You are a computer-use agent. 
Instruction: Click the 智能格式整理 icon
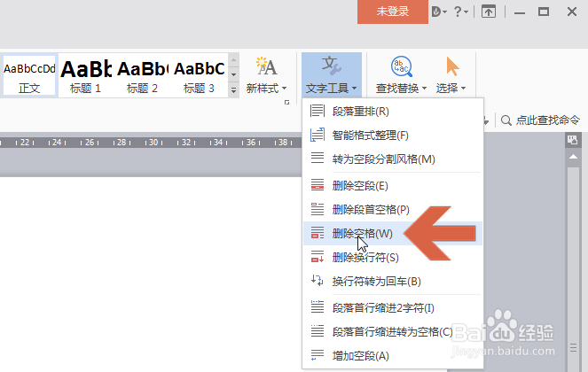(x=318, y=135)
